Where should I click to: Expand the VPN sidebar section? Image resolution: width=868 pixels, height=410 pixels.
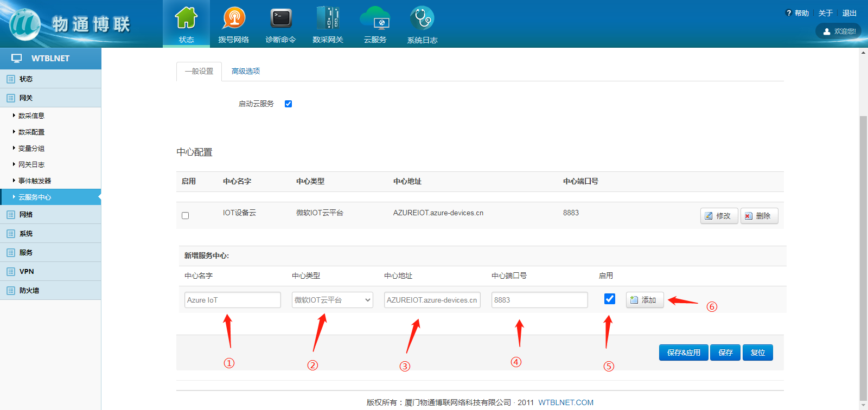click(27, 272)
